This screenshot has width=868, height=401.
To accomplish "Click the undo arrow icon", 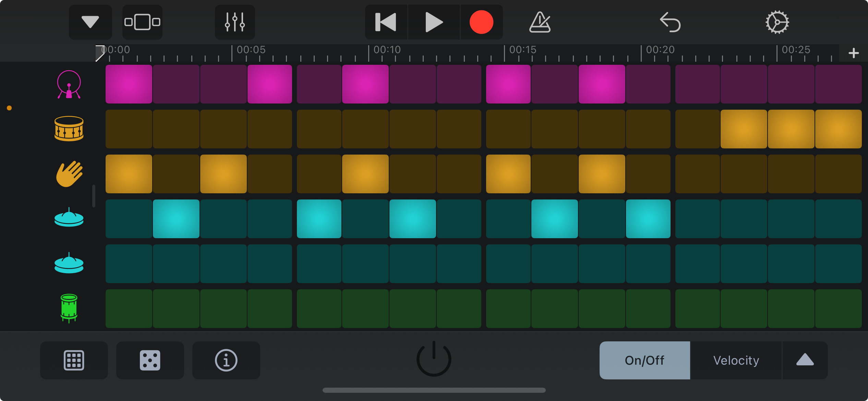I will 670,22.
